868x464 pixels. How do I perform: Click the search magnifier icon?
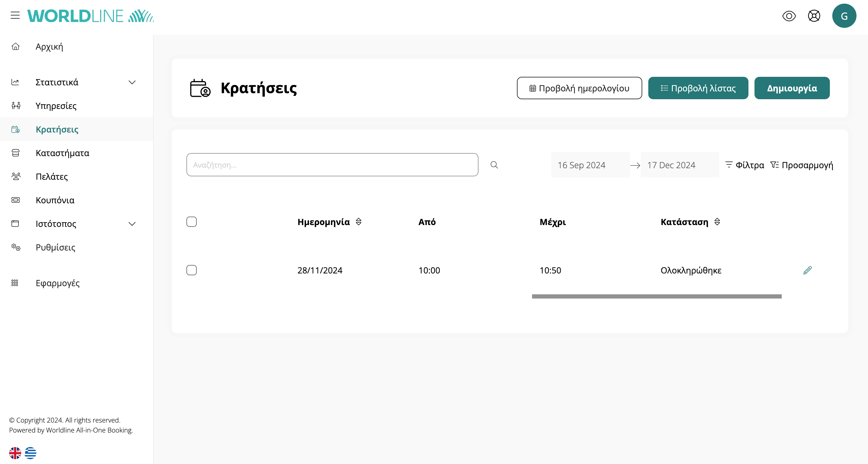pyautogui.click(x=494, y=165)
